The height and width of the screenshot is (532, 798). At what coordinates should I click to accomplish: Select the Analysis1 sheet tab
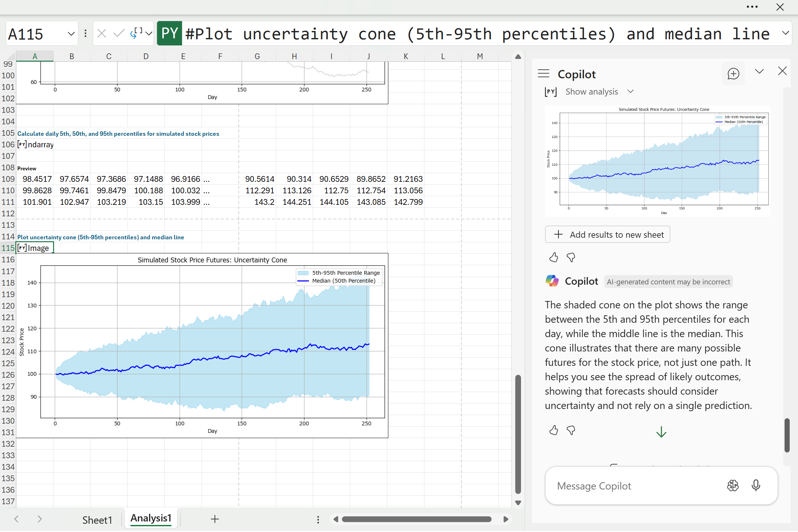[151, 518]
